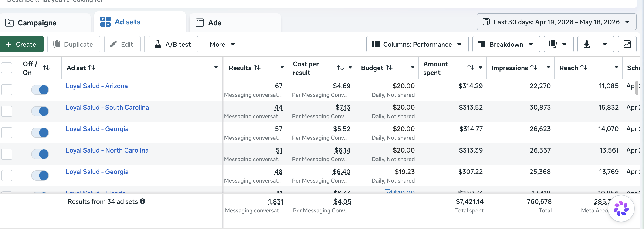Click the $7.13 cost per result value
This screenshot has height=229, width=644.
tap(343, 107)
